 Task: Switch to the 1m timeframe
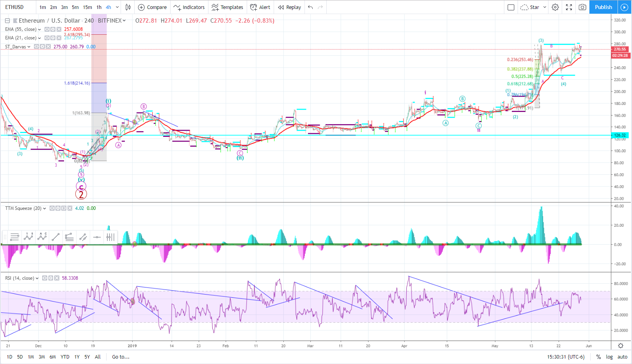click(x=43, y=7)
